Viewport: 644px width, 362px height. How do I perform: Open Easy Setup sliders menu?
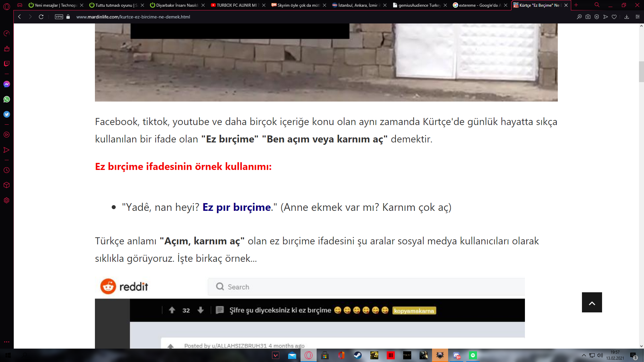638,17
